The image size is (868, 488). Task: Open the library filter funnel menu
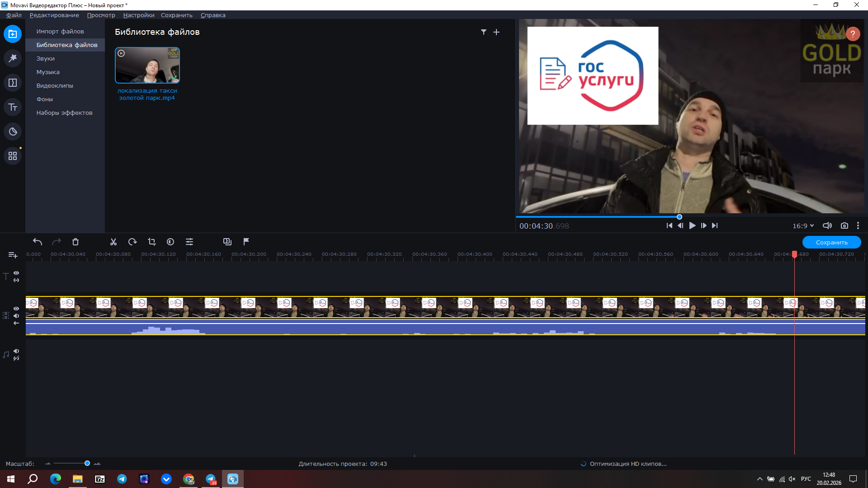pos(483,32)
